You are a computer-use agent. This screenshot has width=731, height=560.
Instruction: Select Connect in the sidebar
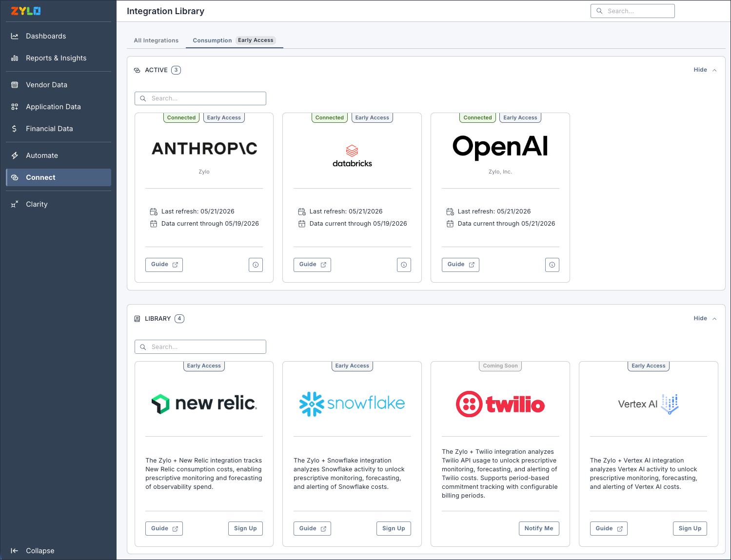tap(59, 177)
